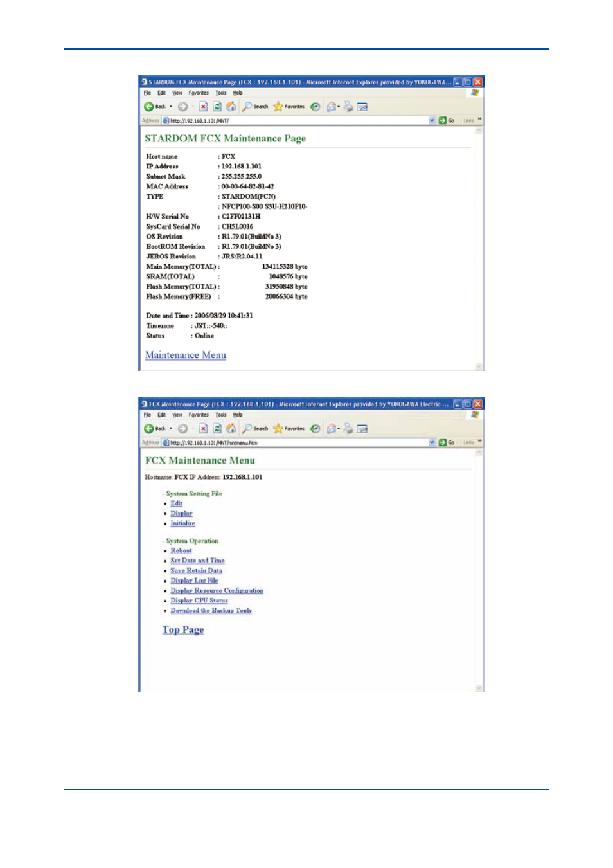Refresh the FCX Maintenance Menu window

tap(217, 429)
